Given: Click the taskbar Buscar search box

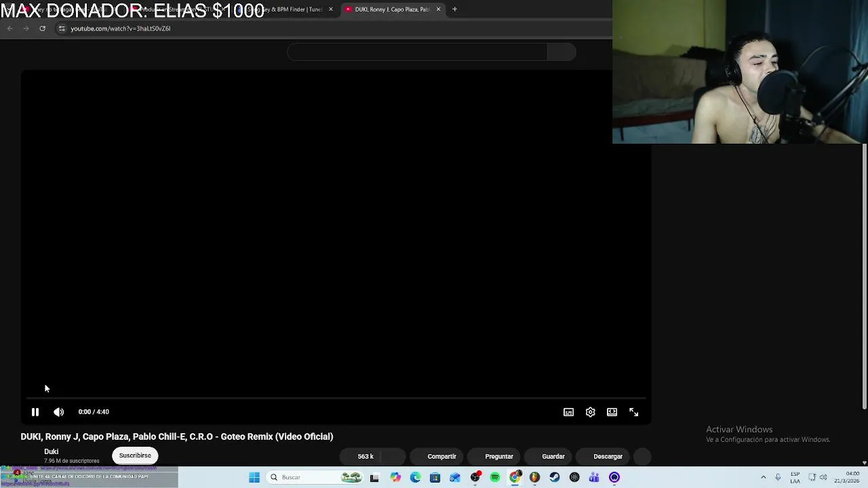Looking at the screenshot, I should click(x=315, y=477).
